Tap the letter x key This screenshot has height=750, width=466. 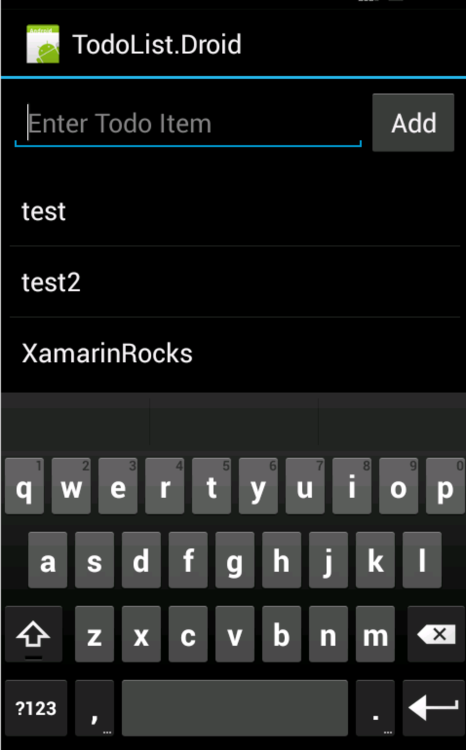point(141,634)
